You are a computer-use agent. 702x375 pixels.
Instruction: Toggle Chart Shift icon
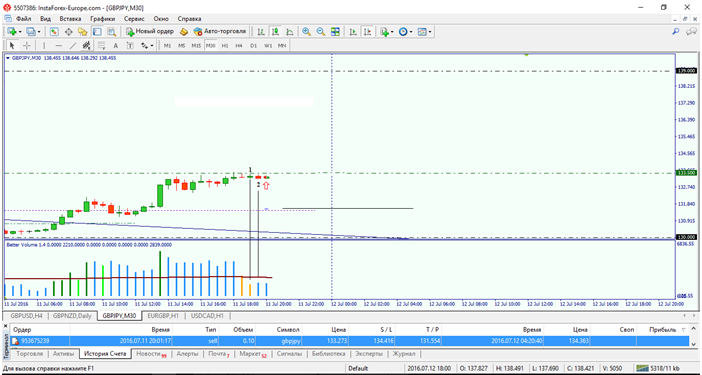[x=368, y=32]
